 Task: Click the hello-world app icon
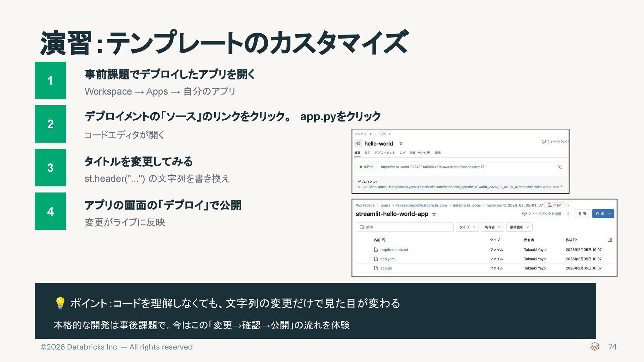358,143
